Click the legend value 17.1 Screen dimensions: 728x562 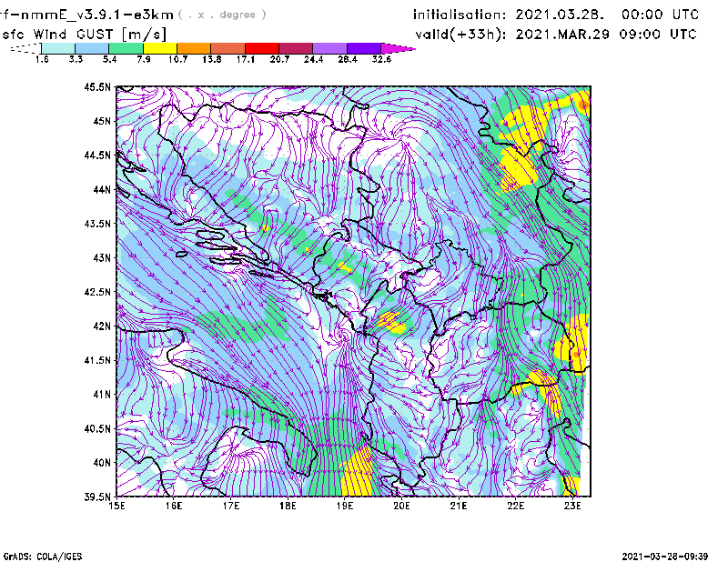[246, 59]
